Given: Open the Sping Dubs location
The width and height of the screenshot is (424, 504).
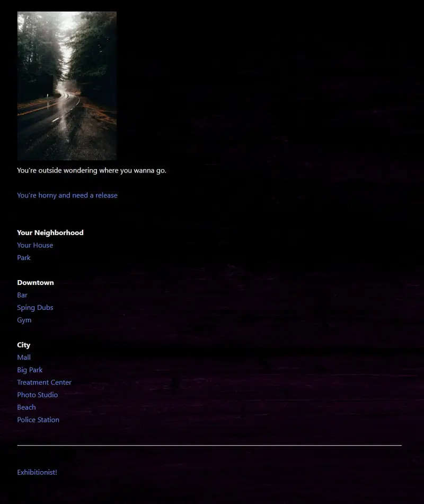Looking at the screenshot, I should [35, 308].
